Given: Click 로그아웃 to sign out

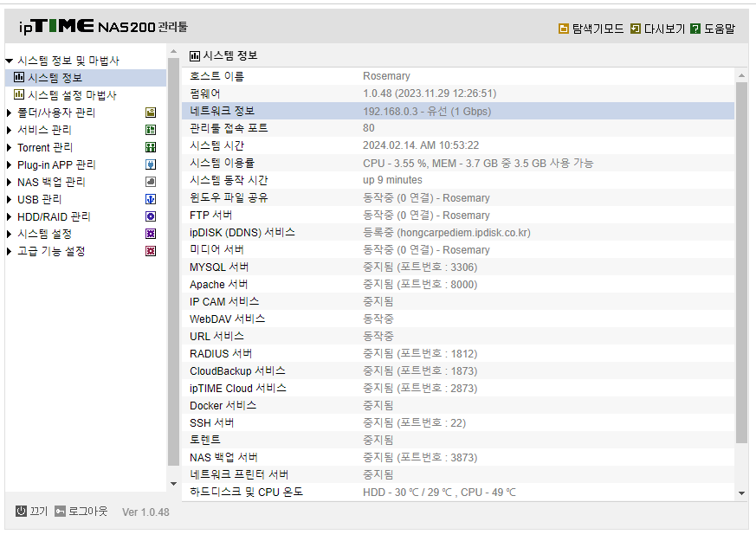Looking at the screenshot, I should click(x=87, y=511).
